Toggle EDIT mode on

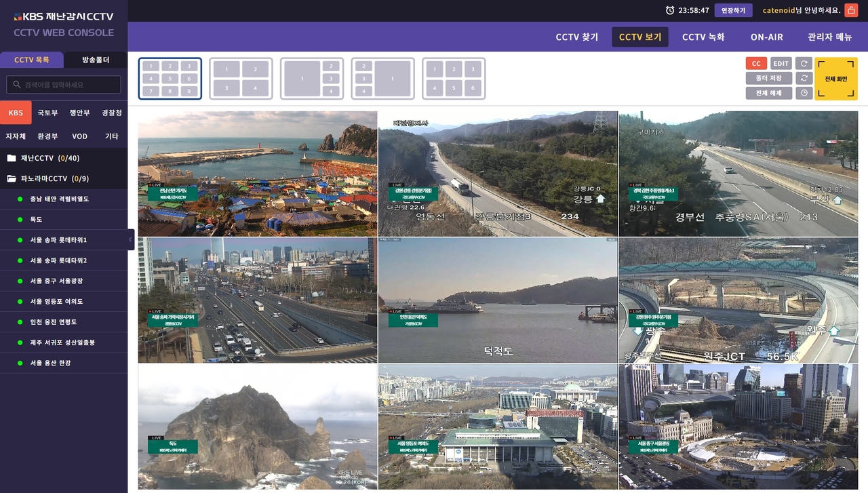pos(781,64)
